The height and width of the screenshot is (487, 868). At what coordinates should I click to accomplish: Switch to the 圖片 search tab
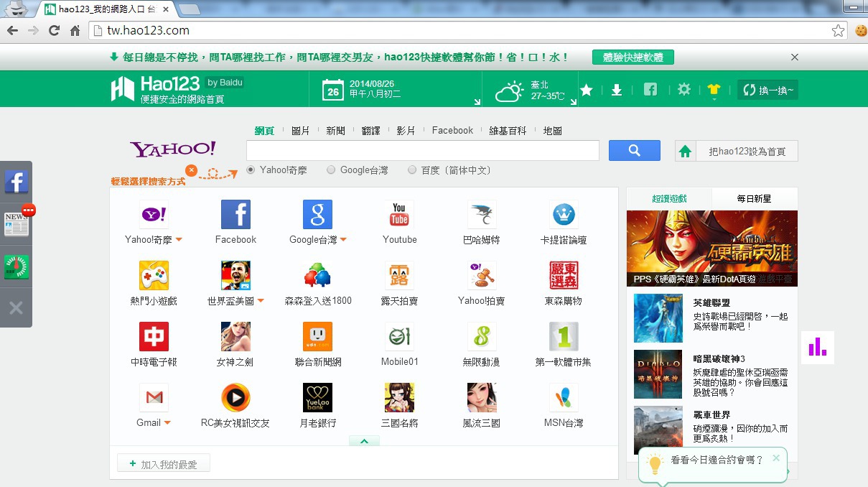click(301, 131)
